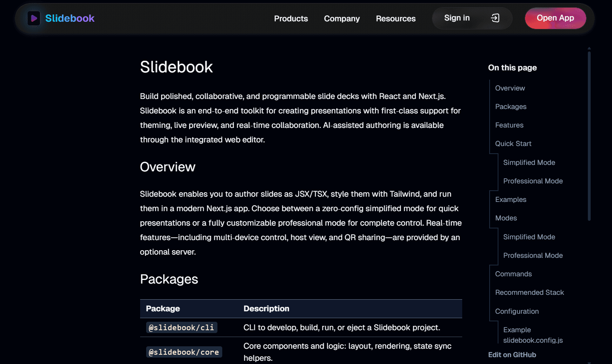Open Professional Mode under Modes
This screenshot has width=612, height=364.
pyautogui.click(x=533, y=255)
